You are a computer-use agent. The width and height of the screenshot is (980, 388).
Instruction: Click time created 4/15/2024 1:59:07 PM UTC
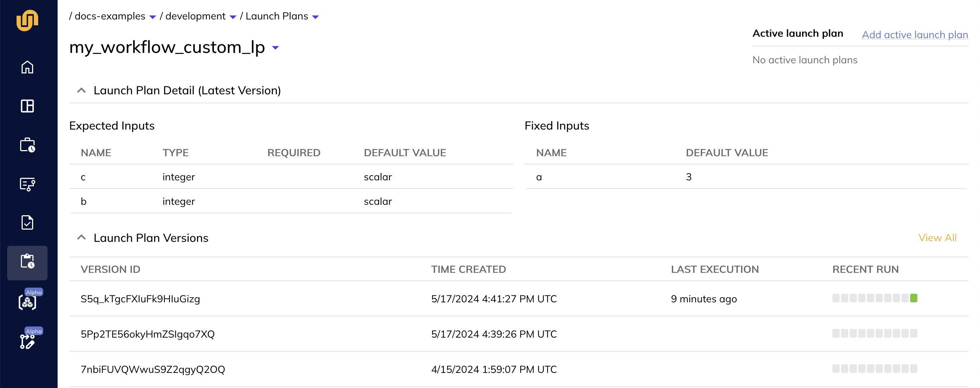tap(494, 369)
